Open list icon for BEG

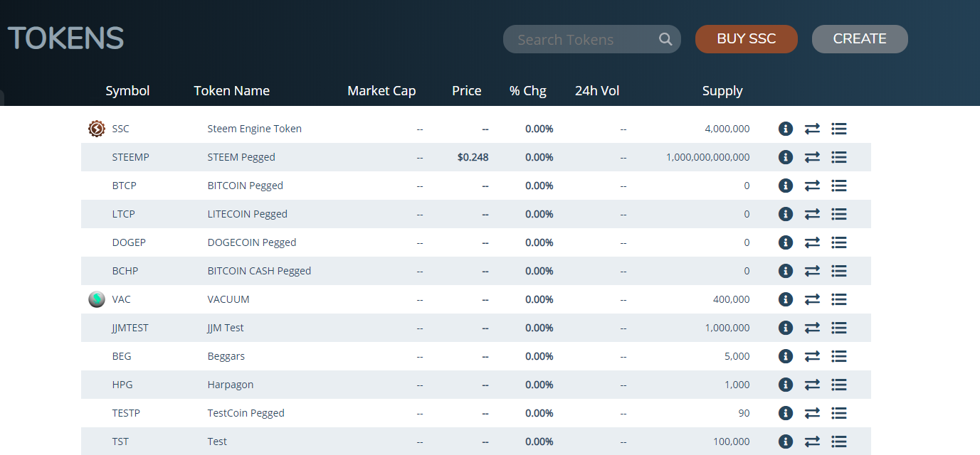(839, 356)
